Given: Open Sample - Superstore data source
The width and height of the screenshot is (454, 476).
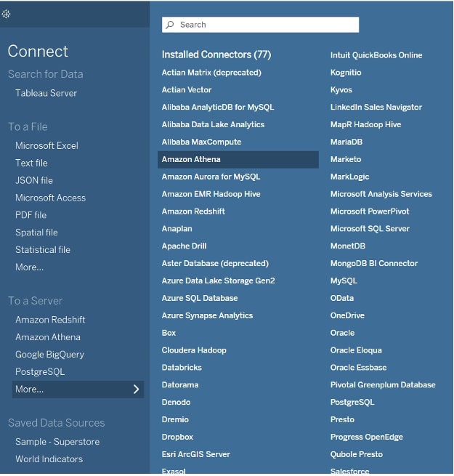Looking at the screenshot, I should point(57,442).
